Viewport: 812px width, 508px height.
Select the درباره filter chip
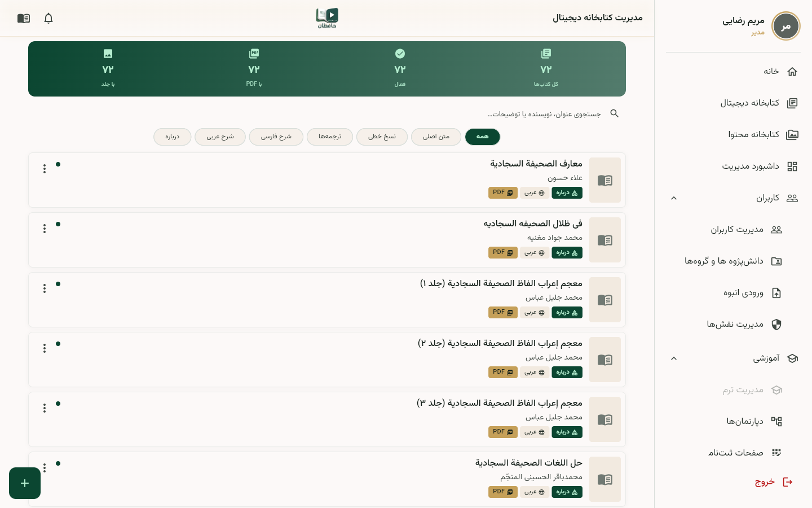tap(173, 137)
